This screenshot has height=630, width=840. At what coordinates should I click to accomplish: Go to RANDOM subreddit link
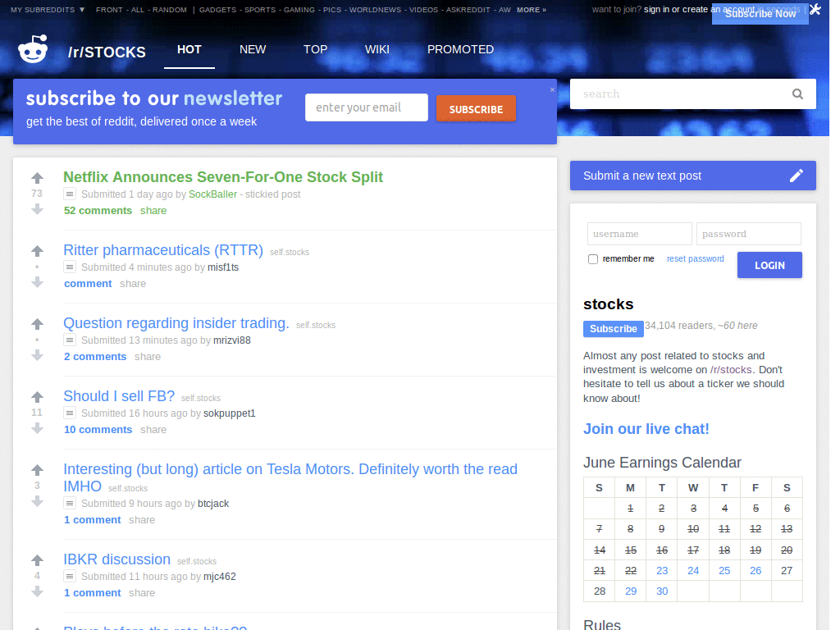coord(170,10)
